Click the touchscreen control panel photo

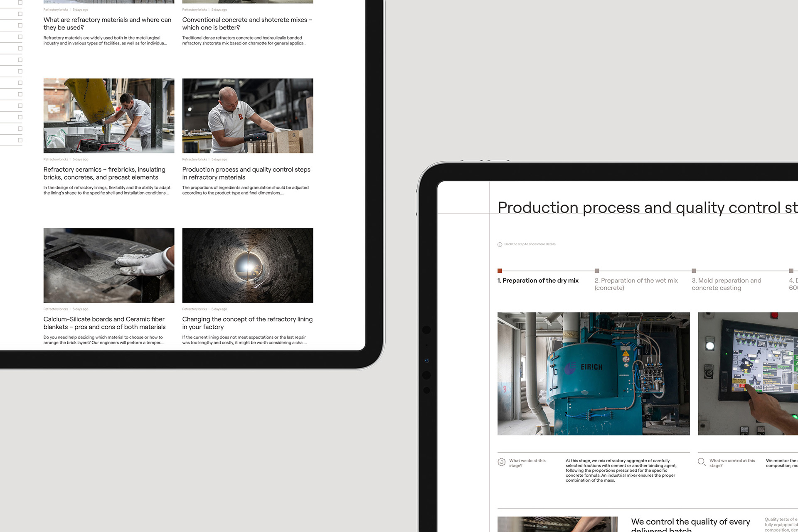click(748, 374)
